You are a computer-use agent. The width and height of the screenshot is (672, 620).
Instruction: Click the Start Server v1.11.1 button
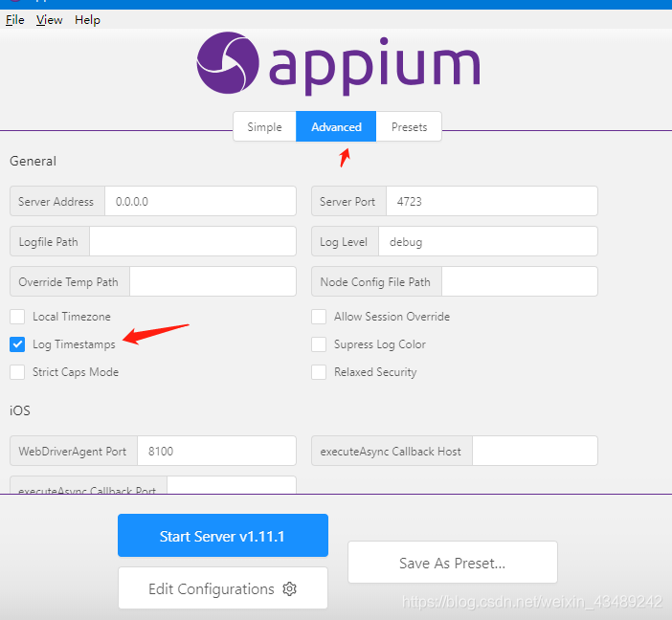pyautogui.click(x=223, y=536)
